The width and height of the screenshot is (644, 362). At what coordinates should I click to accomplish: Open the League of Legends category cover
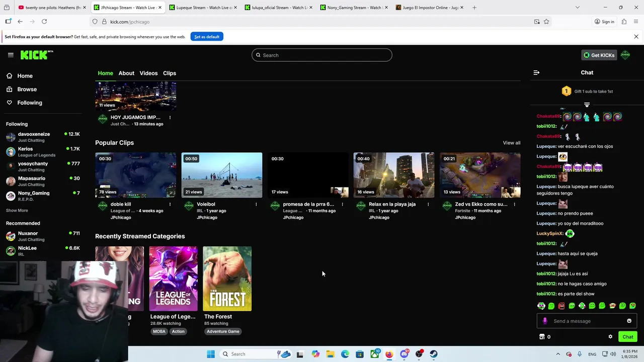[174, 279]
